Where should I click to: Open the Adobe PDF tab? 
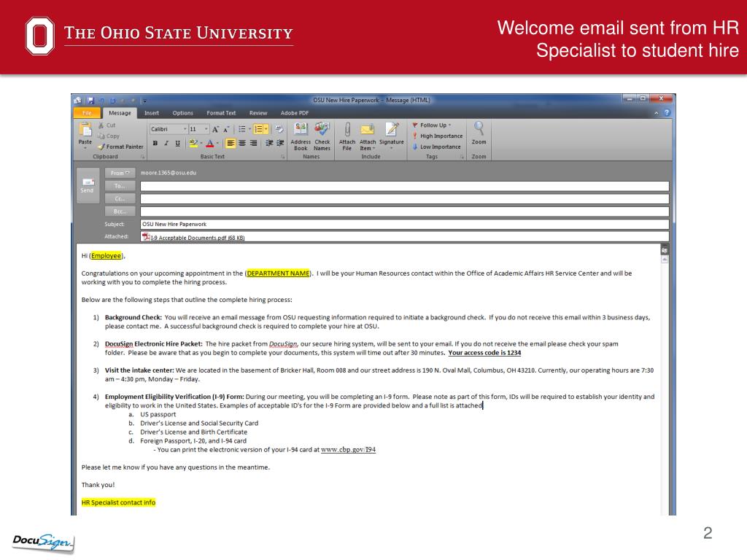(295, 113)
